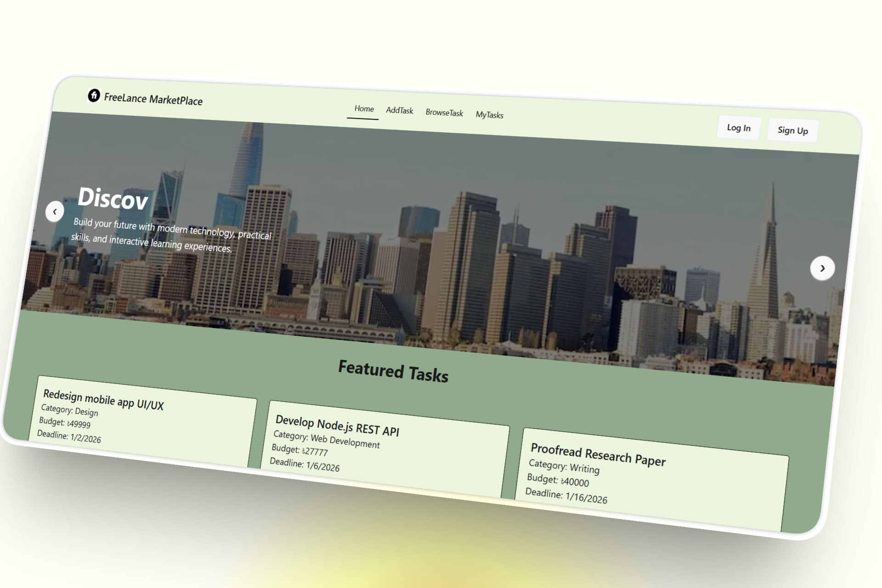Open the AddTask page
Screen dimensions: 882x588
399,111
